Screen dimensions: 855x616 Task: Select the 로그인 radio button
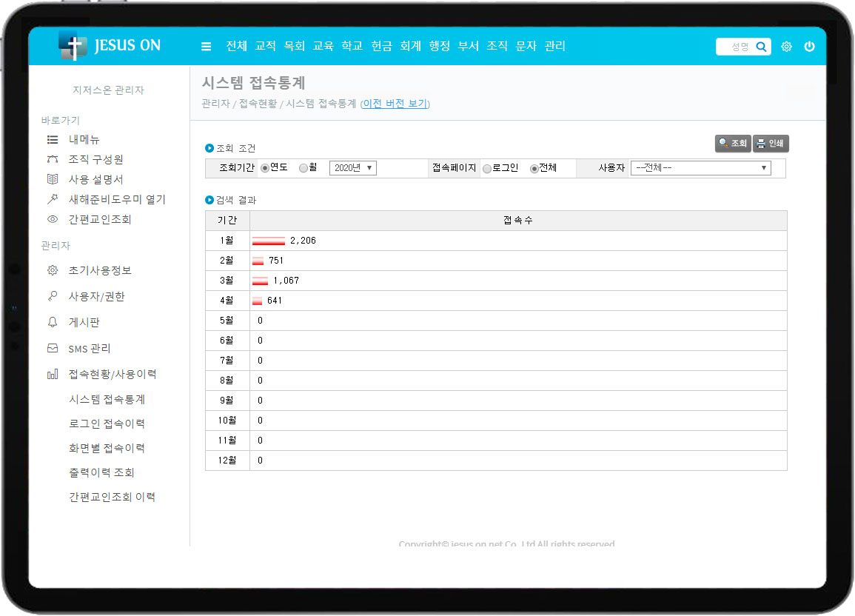(487, 168)
